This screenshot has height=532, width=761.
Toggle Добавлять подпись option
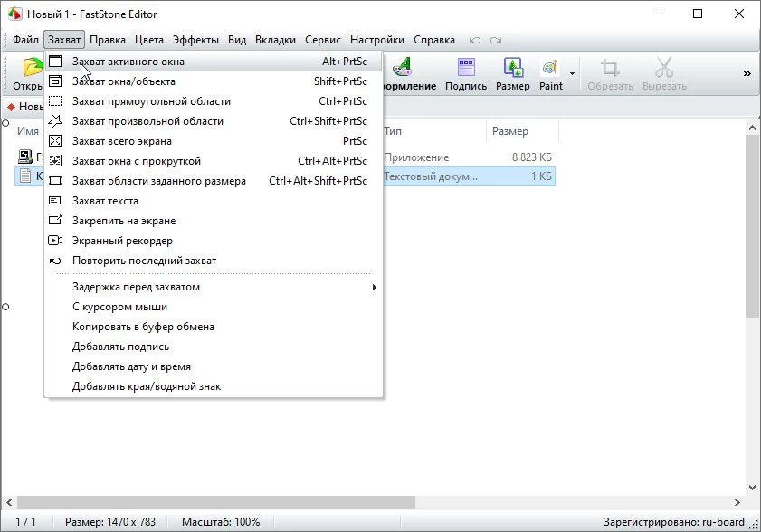coord(214,347)
